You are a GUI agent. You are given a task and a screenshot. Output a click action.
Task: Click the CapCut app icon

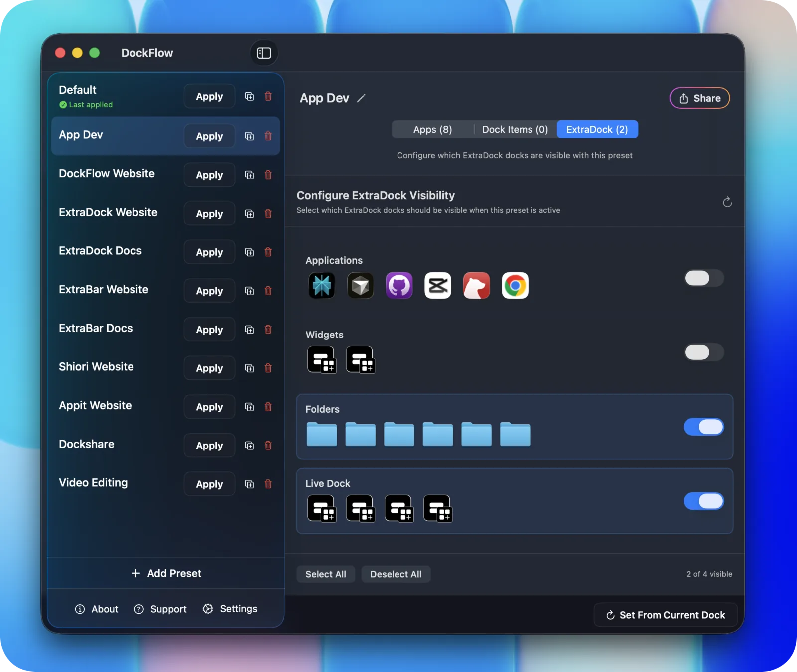tap(438, 286)
